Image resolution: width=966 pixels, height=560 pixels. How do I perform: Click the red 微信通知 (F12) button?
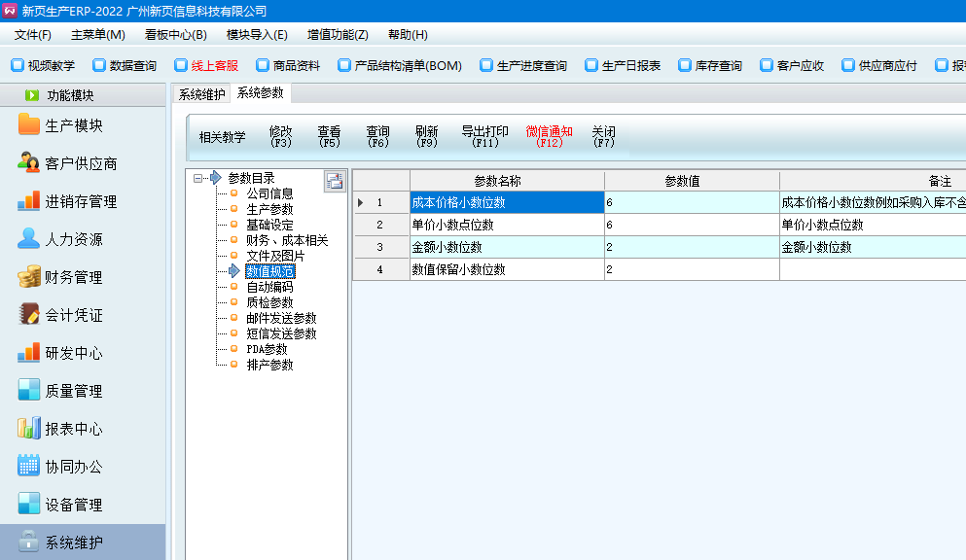point(549,136)
